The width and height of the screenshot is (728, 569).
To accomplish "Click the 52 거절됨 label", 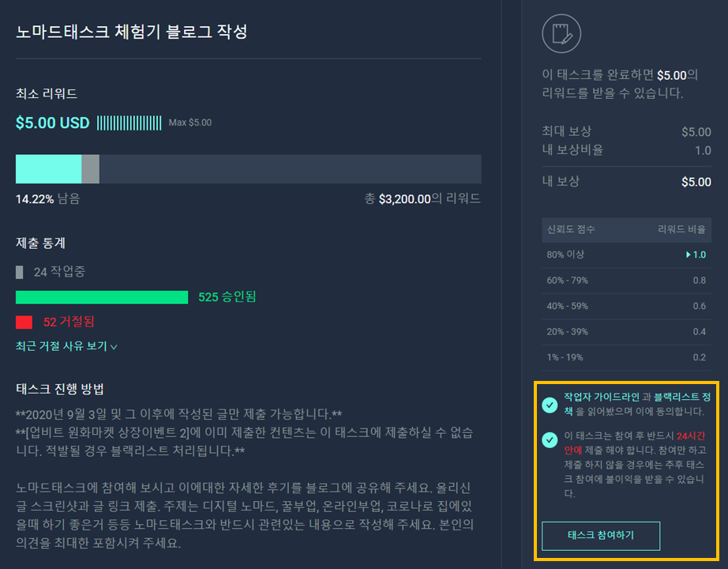I will pos(69,322).
